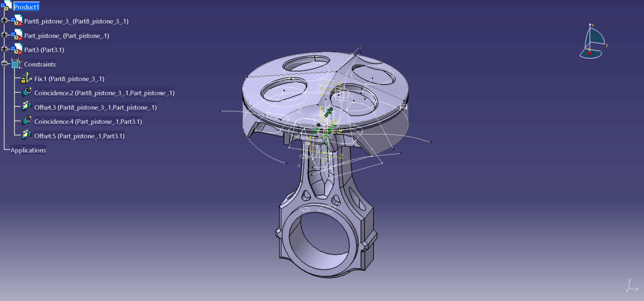Select Part8_pistone_3_ (Part8_pistone_3_.1) label
This screenshot has width=644, height=301.
click(x=76, y=21)
